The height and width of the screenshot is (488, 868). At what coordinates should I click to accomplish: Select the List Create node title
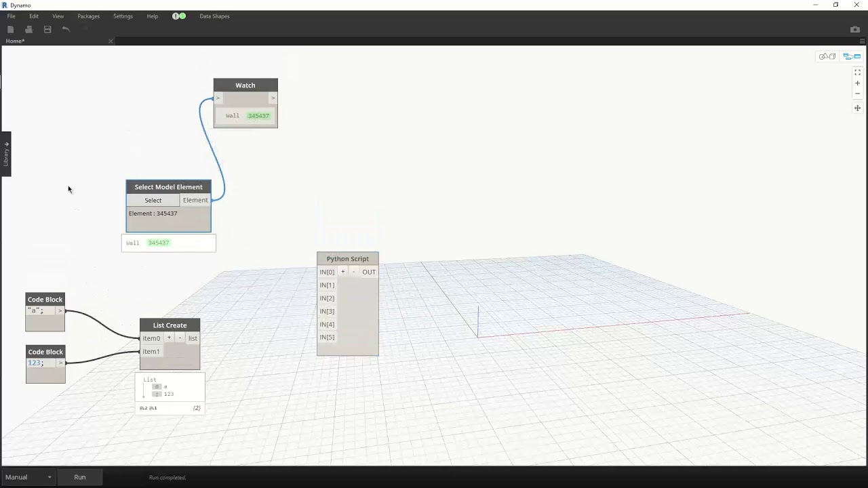click(170, 325)
